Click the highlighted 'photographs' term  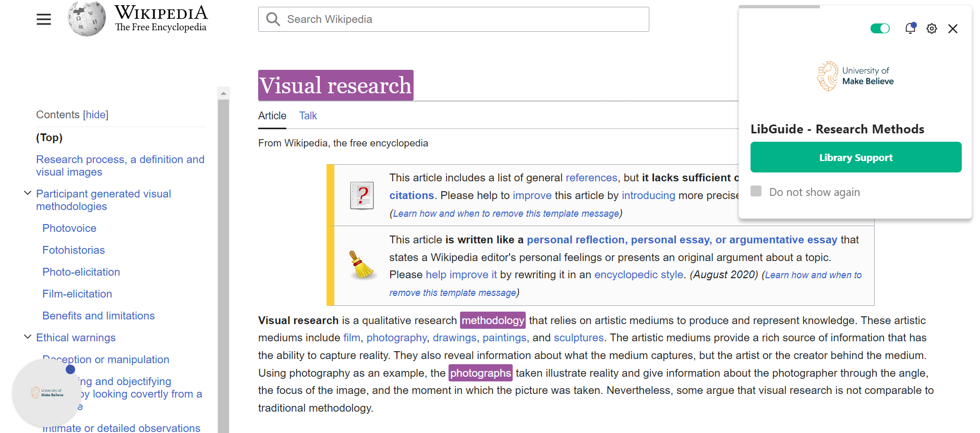coord(480,373)
